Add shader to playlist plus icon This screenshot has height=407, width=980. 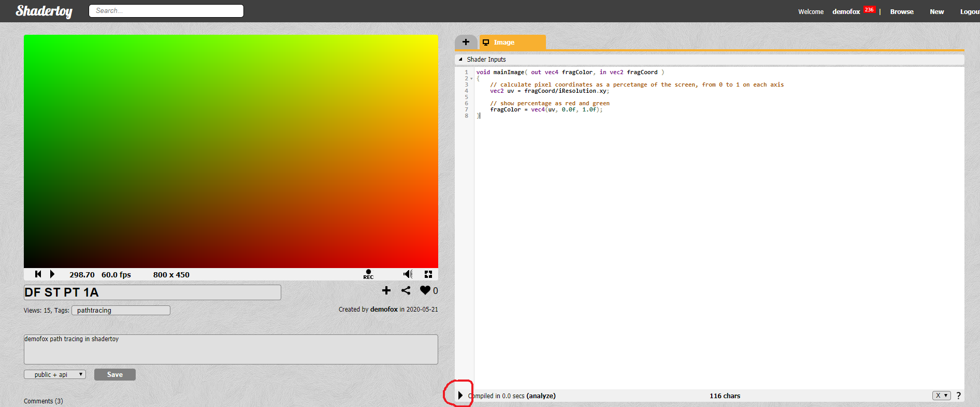pos(386,291)
